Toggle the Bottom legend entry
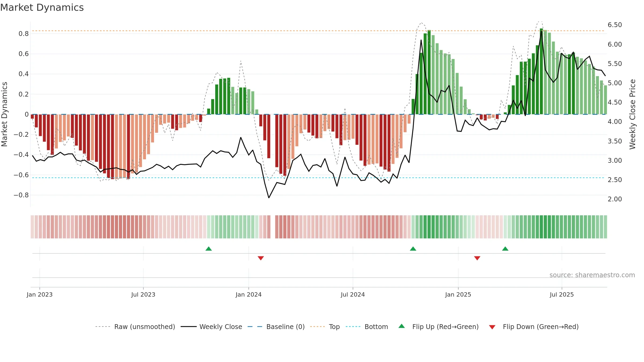The width and height of the screenshot is (644, 362). tap(367, 327)
